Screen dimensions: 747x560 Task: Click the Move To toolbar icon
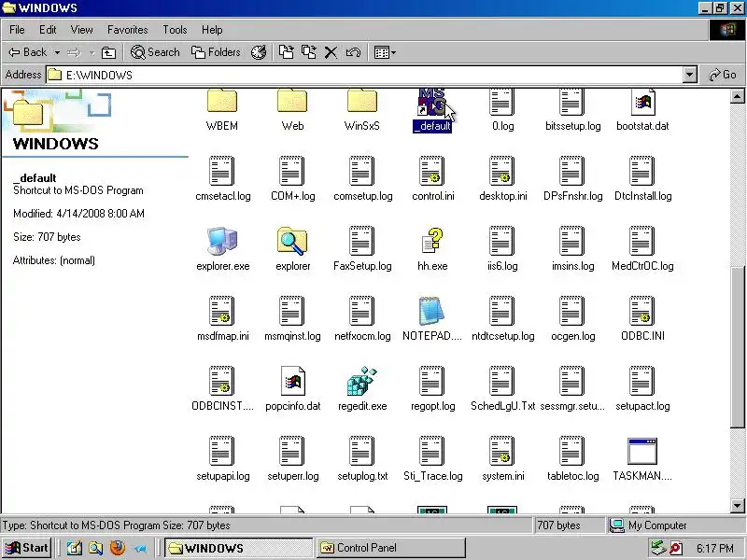pyautogui.click(x=287, y=52)
